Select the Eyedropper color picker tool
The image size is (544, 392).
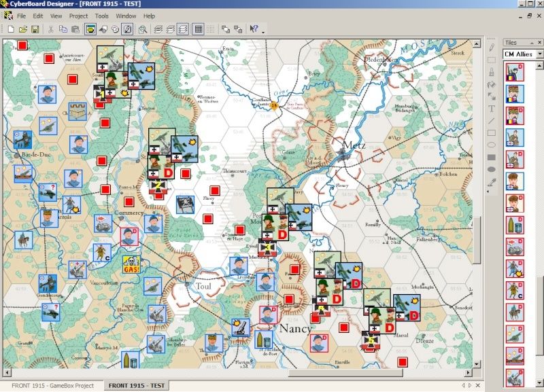tap(491, 182)
